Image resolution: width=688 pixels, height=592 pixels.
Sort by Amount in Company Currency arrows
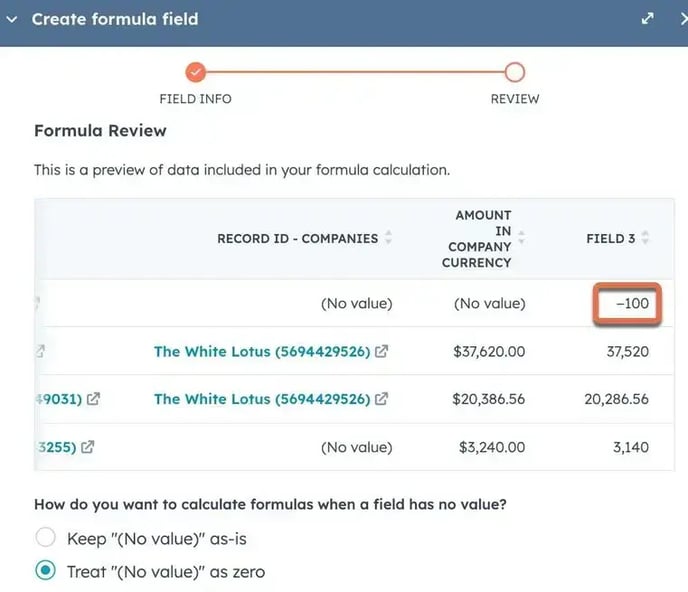[521, 237]
